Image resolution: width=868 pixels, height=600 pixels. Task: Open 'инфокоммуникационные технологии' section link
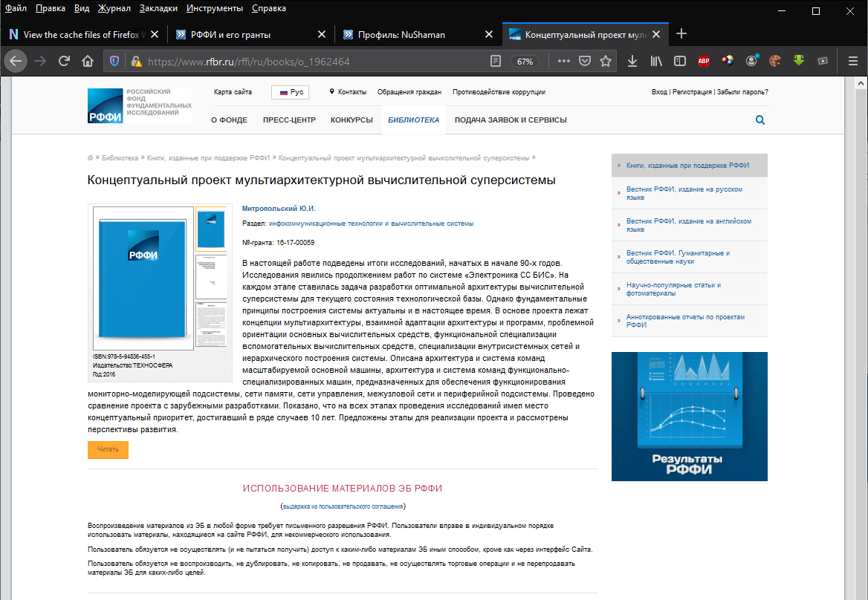point(371,224)
